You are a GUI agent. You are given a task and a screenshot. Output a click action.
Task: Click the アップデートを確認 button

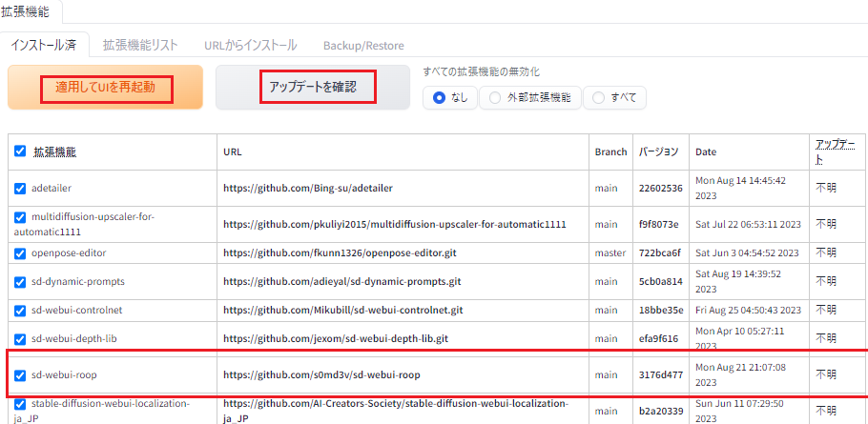312,88
